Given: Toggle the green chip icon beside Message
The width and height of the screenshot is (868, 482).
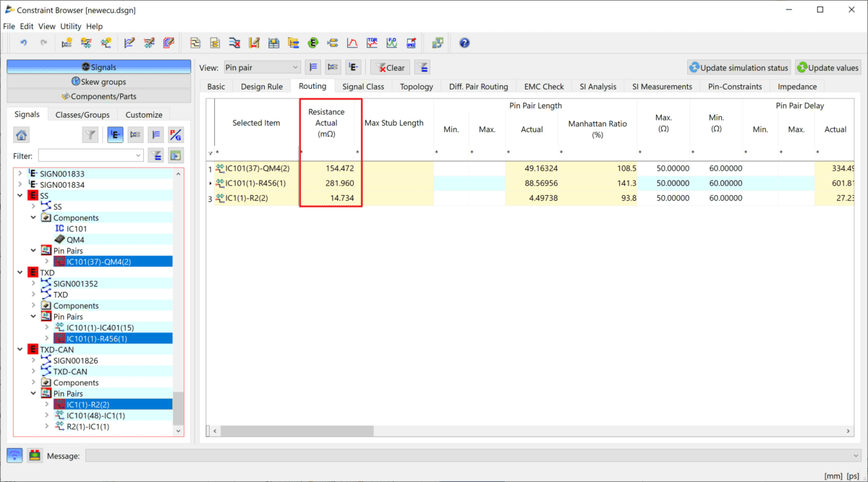Looking at the screenshot, I should point(34,455).
